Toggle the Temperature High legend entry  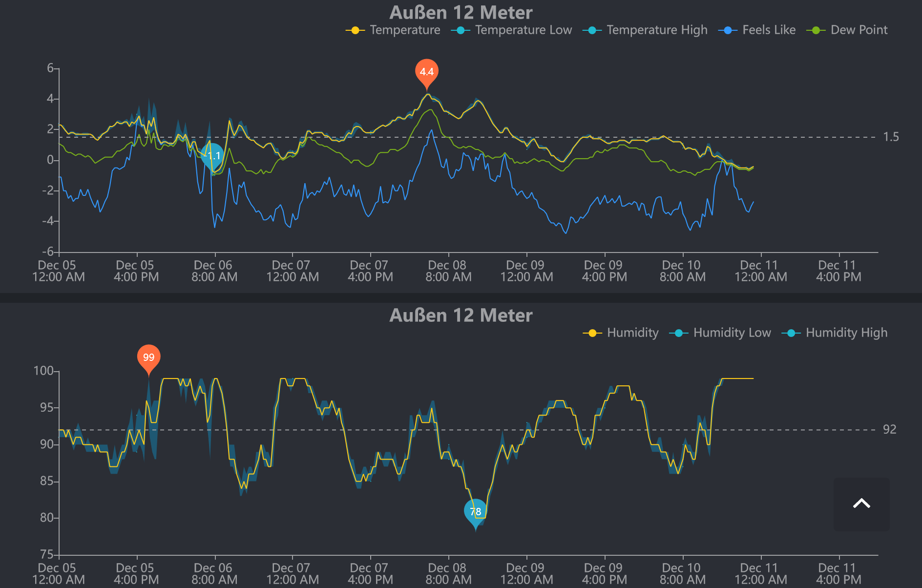[x=645, y=30]
